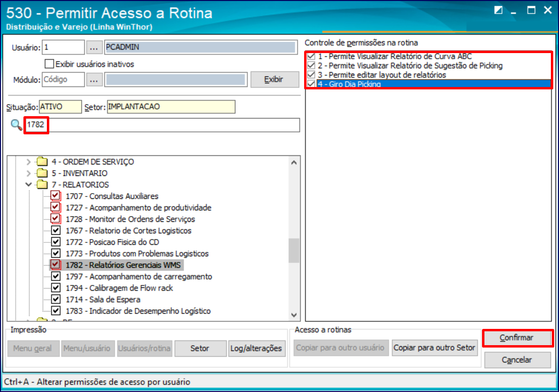This screenshot has height=392, width=559.
Task: Click the PCADMIN user name field
Action: [201, 47]
